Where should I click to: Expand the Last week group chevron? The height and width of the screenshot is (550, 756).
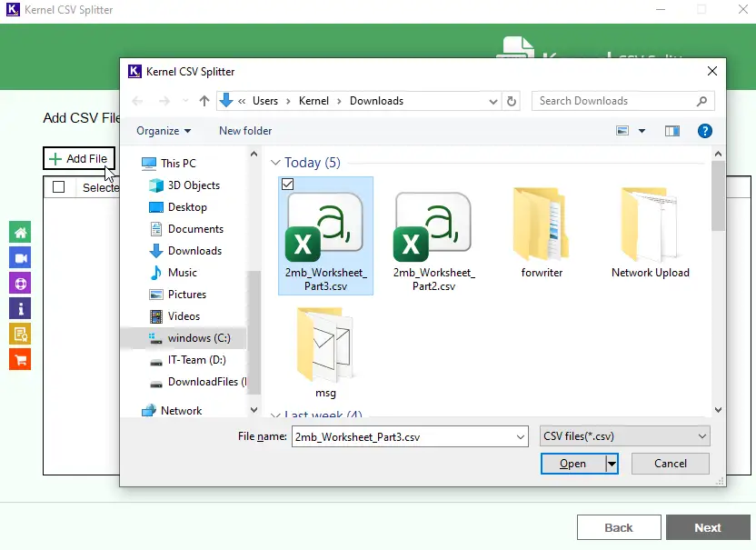[x=275, y=415]
